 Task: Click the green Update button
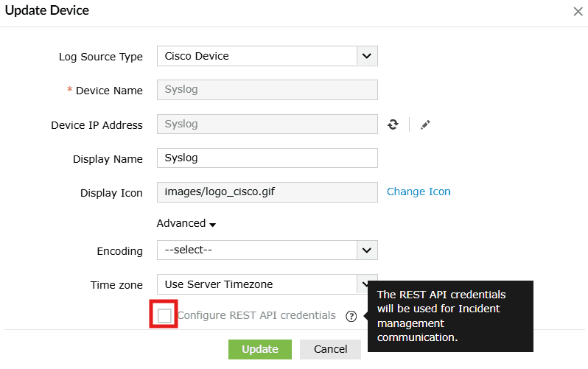click(x=260, y=349)
